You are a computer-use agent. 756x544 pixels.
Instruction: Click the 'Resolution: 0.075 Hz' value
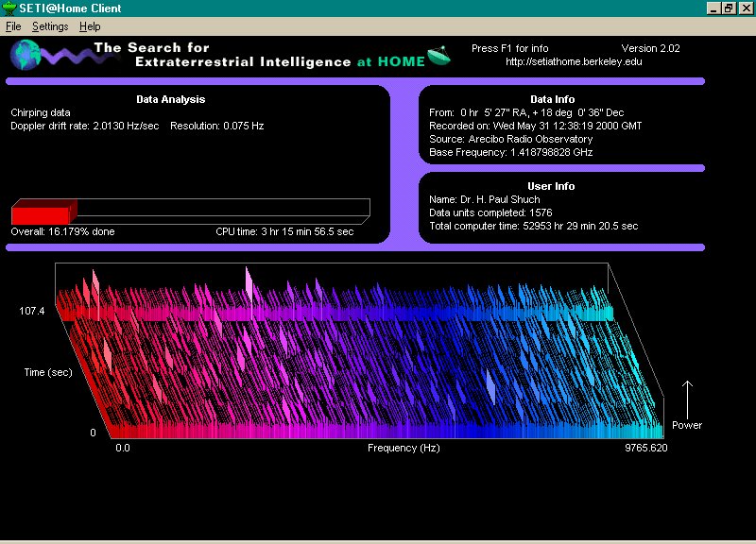(x=217, y=126)
